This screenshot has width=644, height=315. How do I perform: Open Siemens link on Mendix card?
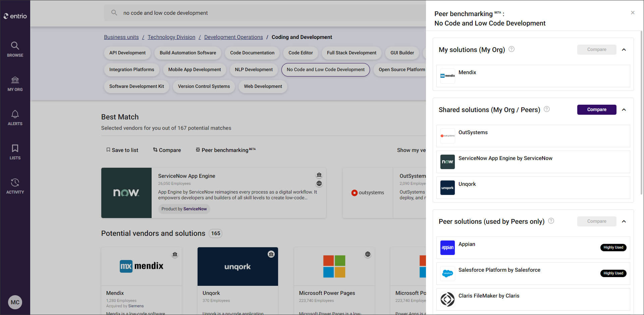136,306
